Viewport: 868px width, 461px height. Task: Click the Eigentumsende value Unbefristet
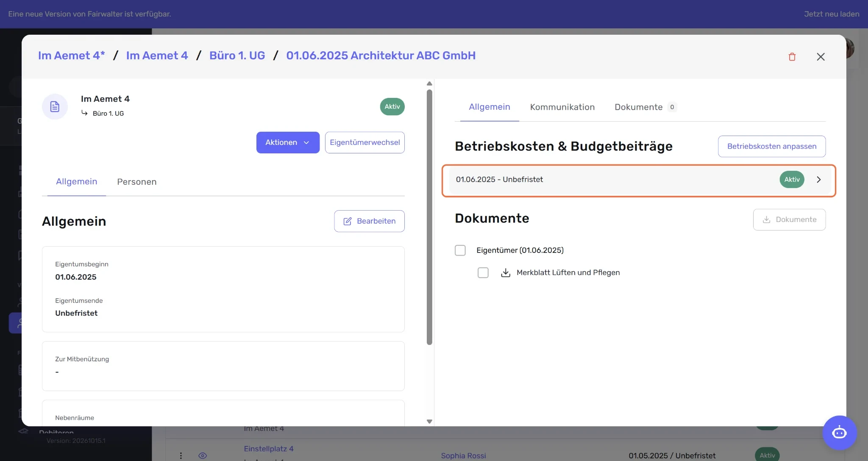[76, 313]
